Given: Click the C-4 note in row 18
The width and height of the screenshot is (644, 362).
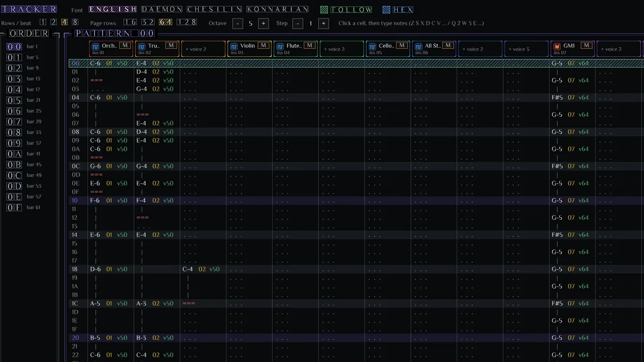Looking at the screenshot, I should (x=188, y=269).
